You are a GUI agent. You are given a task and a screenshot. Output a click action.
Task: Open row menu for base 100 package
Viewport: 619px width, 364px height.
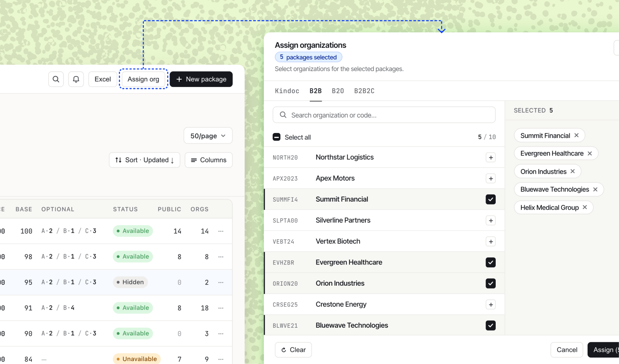221,231
